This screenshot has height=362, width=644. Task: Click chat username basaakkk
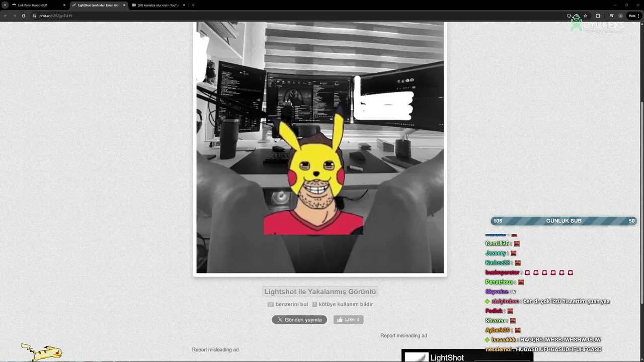[x=504, y=340]
